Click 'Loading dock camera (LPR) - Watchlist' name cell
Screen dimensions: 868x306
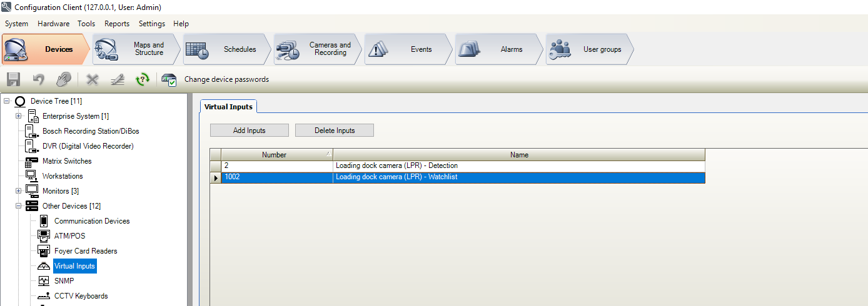click(519, 177)
